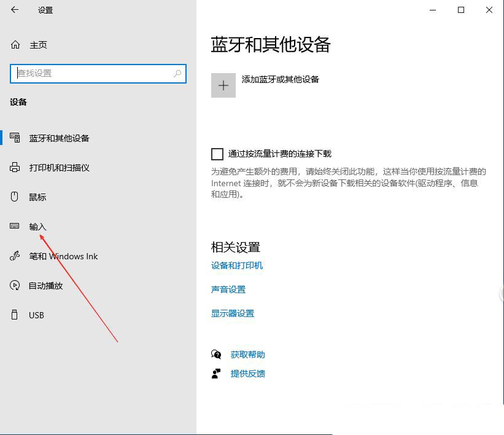Click the USB icon in sidebar
The image size is (504, 435).
15,315
